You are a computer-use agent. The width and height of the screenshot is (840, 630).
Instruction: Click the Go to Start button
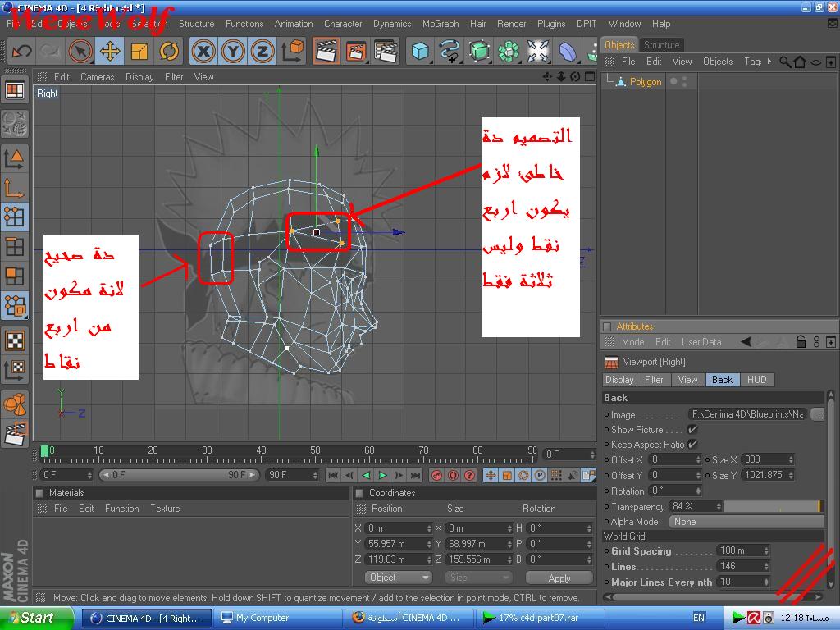[x=333, y=475]
